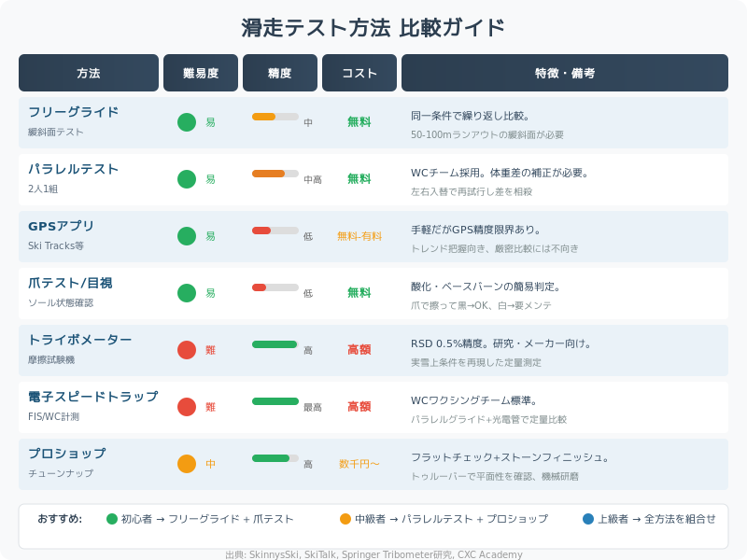Click the 無料-有料 cost label for GPSアプリ
Image resolution: width=747 pixels, height=560 pixels.
click(359, 236)
